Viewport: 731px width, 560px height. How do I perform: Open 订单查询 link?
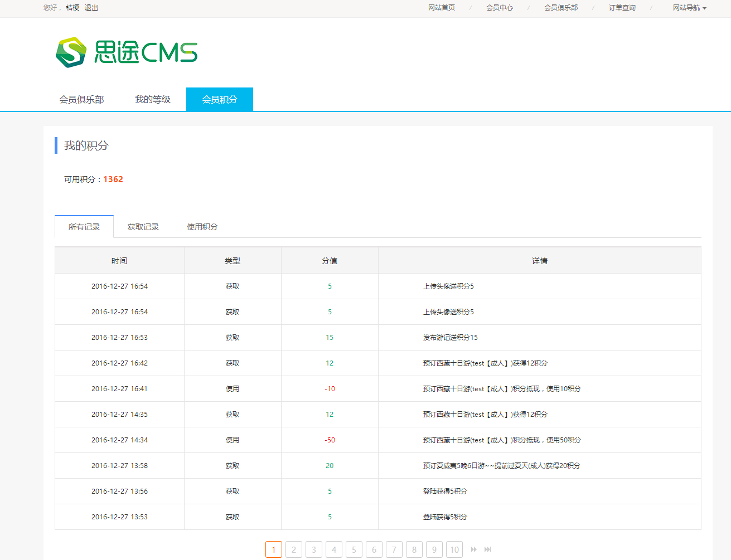622,8
